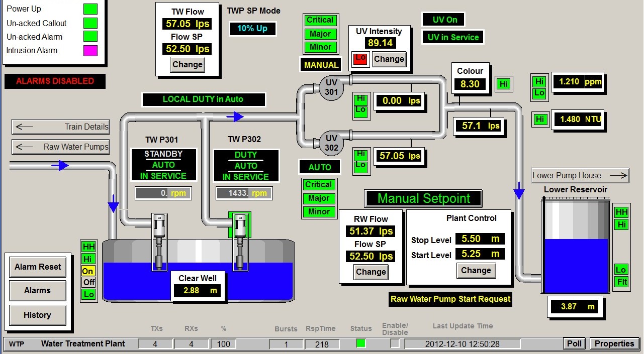The width and height of the screenshot is (644, 354).
Task: Open the Raw Water Pumps screen
Action: tap(60, 147)
